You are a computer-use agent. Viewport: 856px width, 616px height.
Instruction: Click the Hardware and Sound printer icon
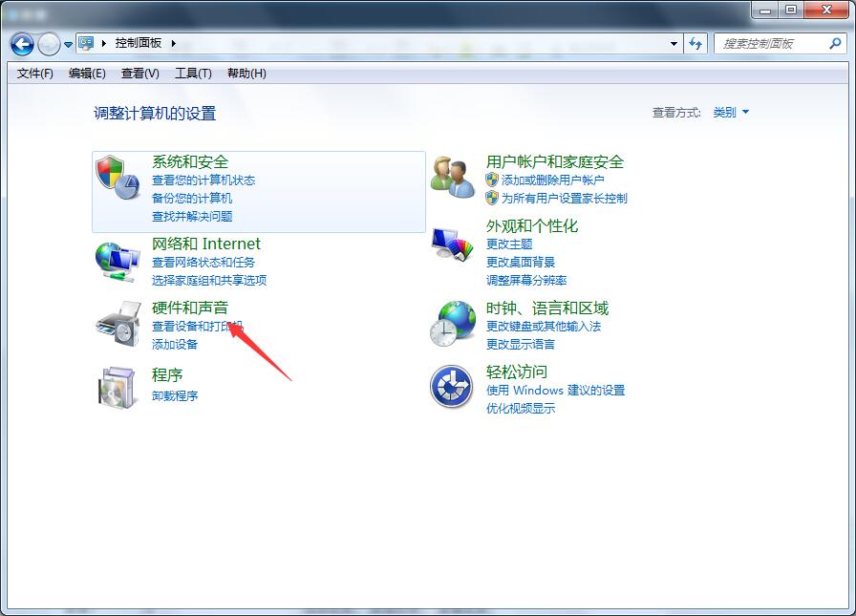(118, 323)
